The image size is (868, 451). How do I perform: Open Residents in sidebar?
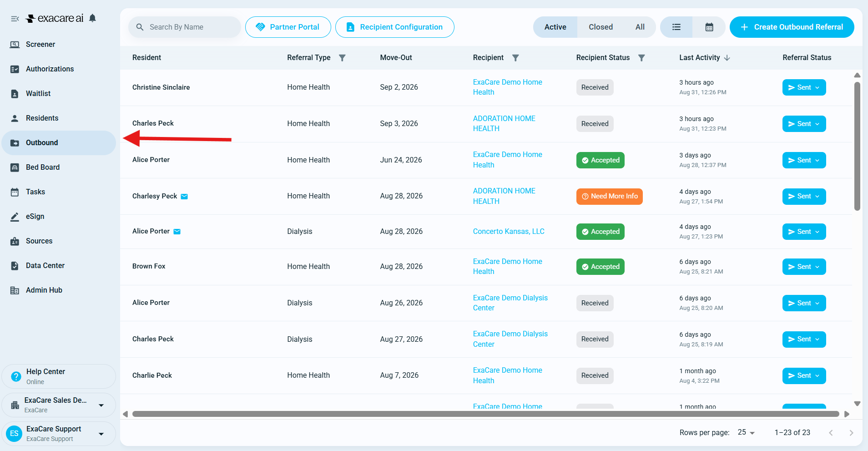click(x=59, y=118)
